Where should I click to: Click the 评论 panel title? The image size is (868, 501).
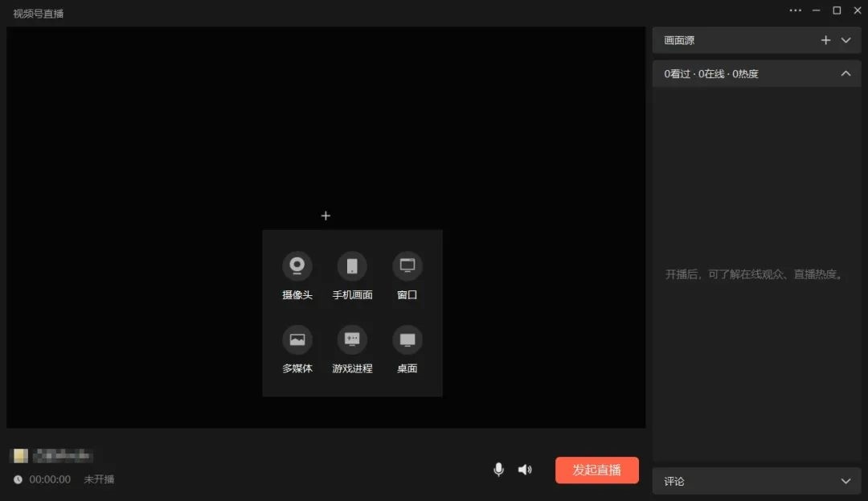[x=674, y=481]
